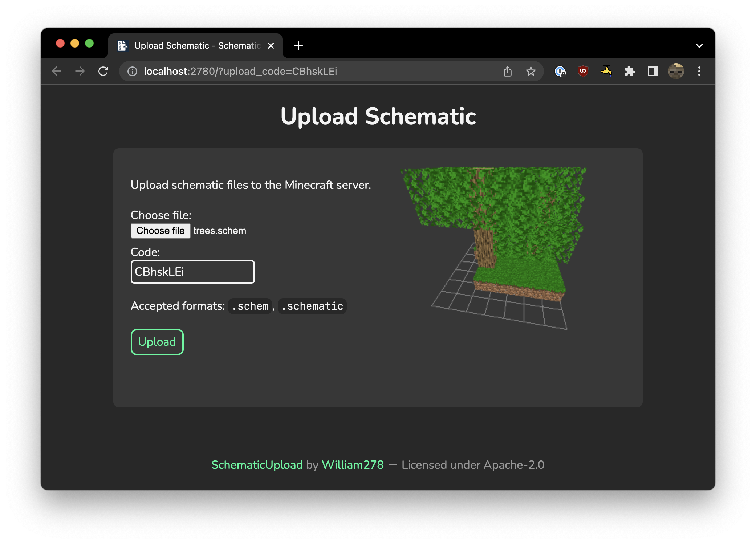Screen dimensions: 756x544
Task: Select the upload code input field
Action: click(x=192, y=271)
